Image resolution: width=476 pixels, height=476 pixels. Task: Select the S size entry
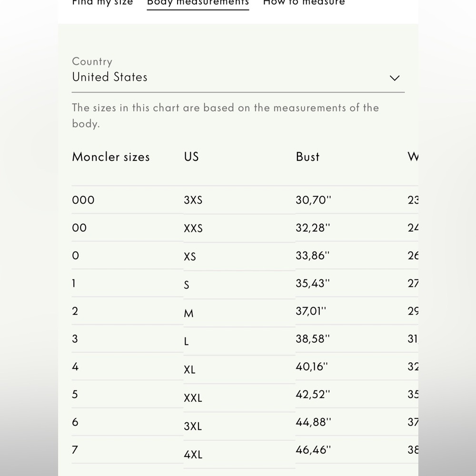tap(187, 285)
